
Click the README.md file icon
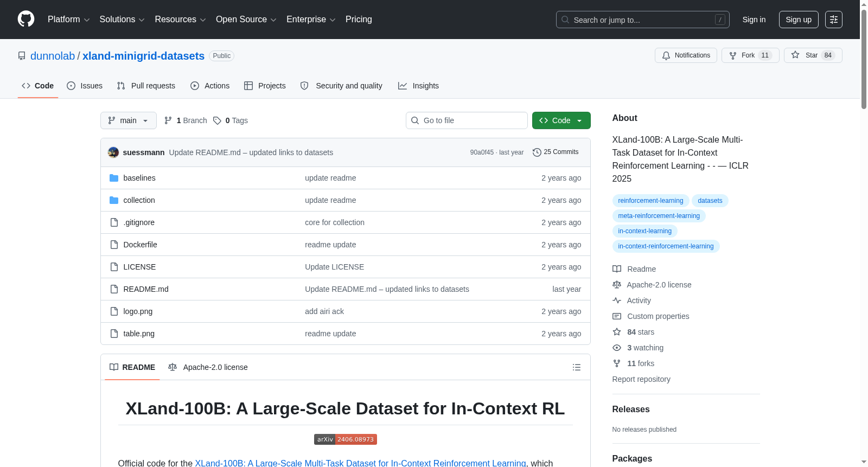click(x=114, y=289)
